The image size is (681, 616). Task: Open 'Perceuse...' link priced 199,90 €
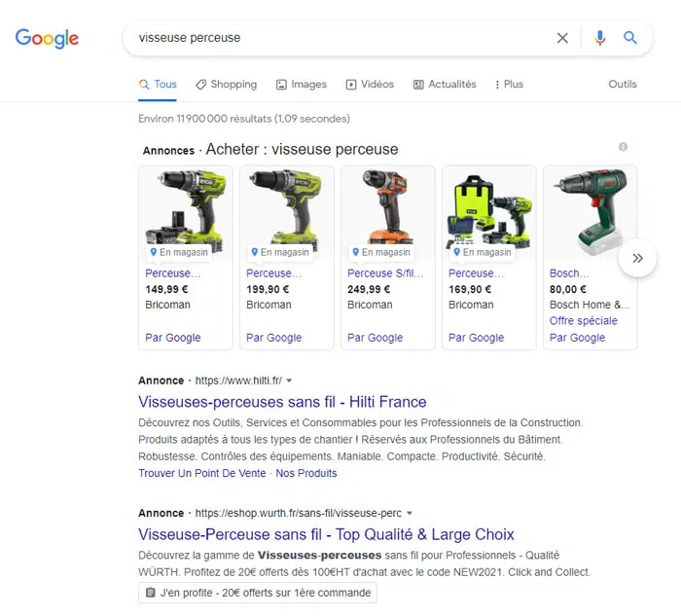pyautogui.click(x=274, y=273)
